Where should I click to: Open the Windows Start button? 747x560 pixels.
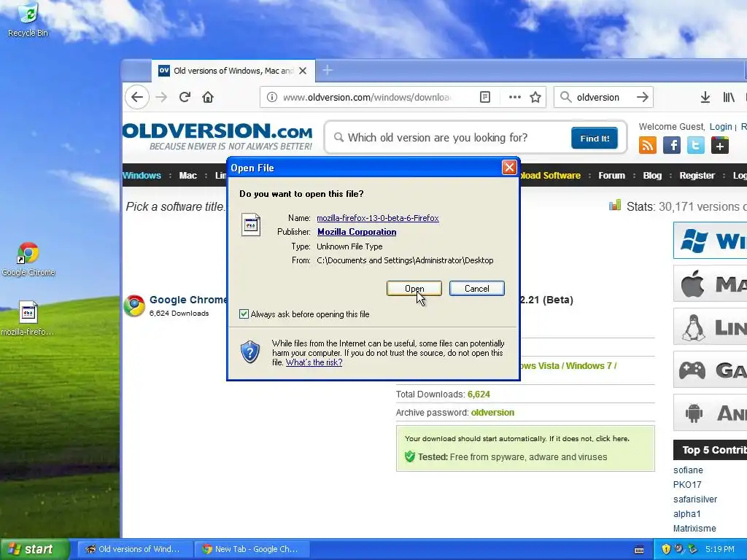(34, 549)
